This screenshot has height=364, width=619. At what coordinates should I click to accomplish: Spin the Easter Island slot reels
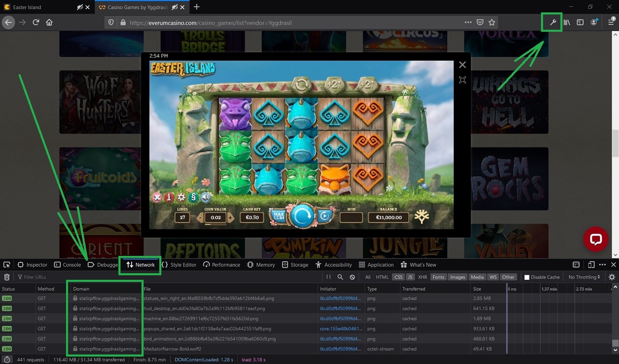pos(302,216)
